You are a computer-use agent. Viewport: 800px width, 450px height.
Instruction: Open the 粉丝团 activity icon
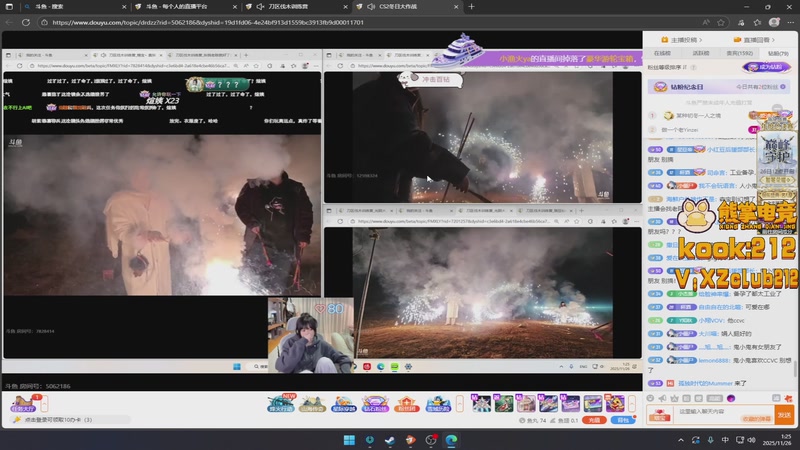pyautogui.click(x=407, y=404)
